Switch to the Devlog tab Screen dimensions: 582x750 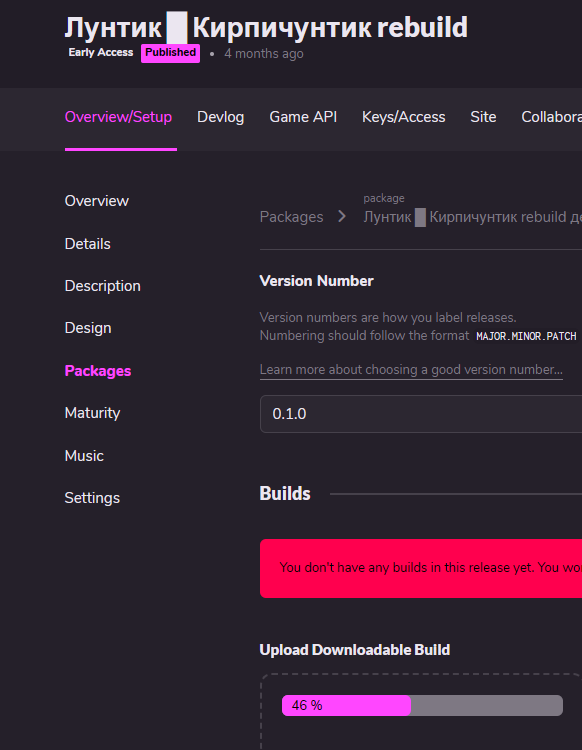220,117
